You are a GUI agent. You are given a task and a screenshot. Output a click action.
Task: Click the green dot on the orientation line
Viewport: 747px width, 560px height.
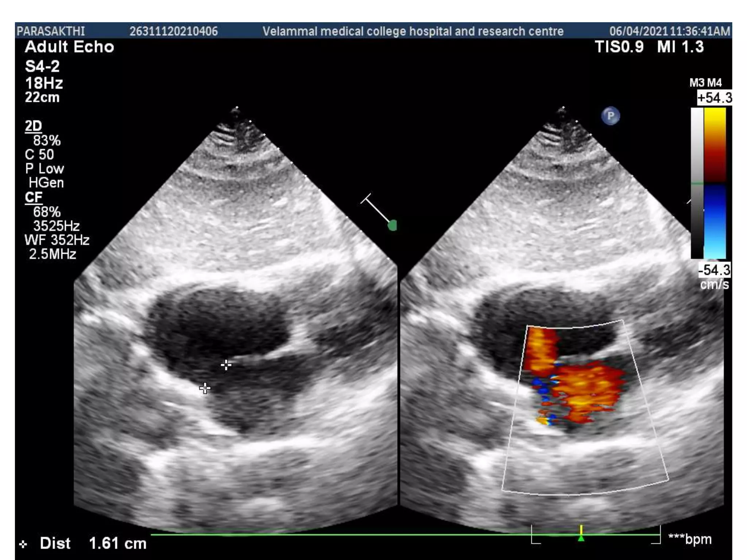point(392,225)
